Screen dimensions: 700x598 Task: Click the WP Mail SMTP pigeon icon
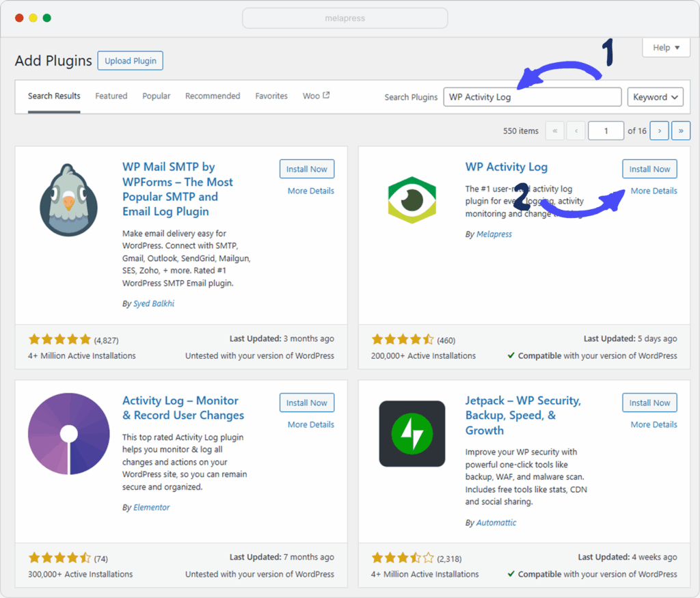[69, 200]
